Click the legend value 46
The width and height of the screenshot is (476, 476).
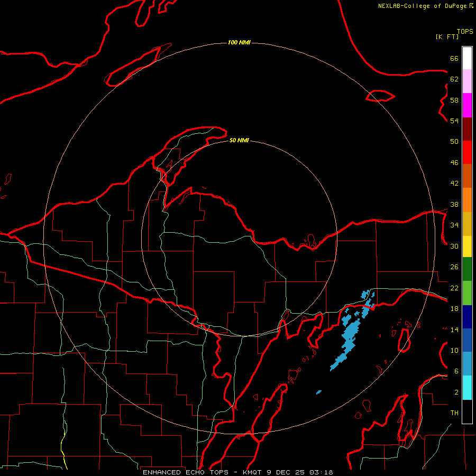pyautogui.click(x=454, y=163)
